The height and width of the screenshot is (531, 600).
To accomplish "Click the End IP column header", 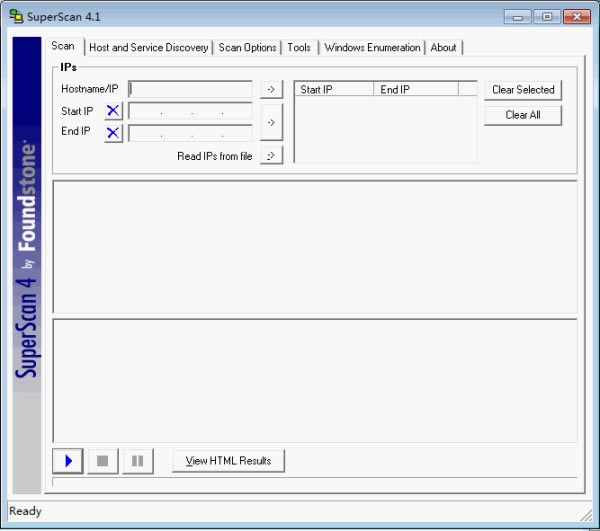I will tap(416, 90).
